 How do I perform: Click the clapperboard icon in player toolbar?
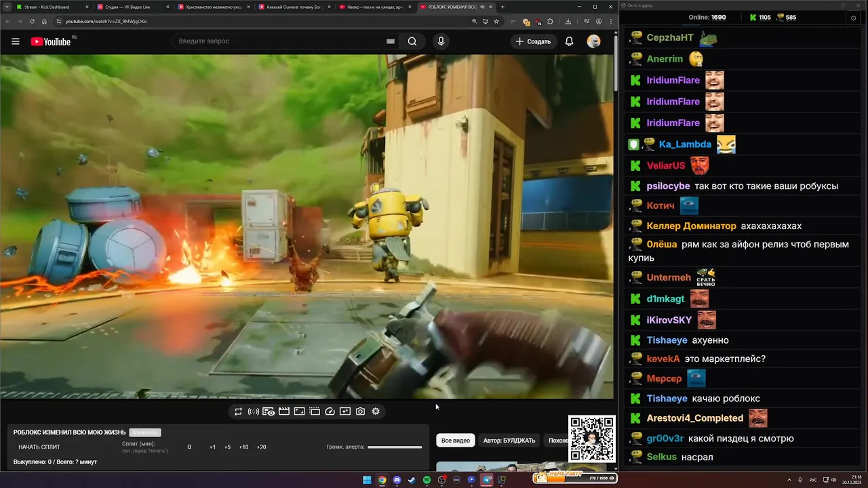pos(284,411)
